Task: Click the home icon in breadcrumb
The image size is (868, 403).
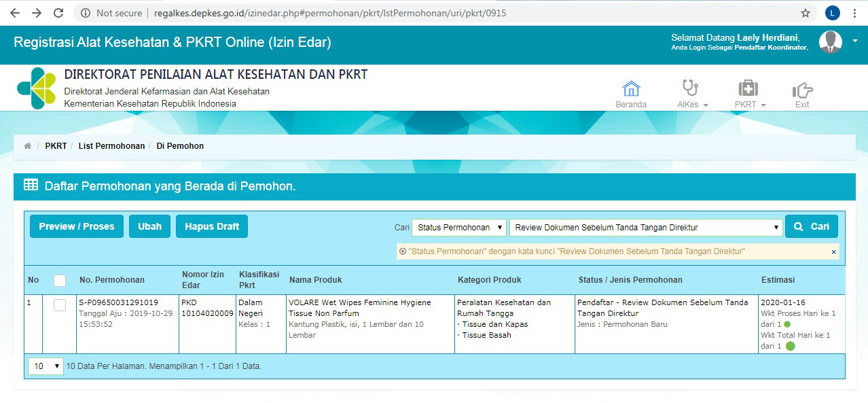Action: (28, 146)
